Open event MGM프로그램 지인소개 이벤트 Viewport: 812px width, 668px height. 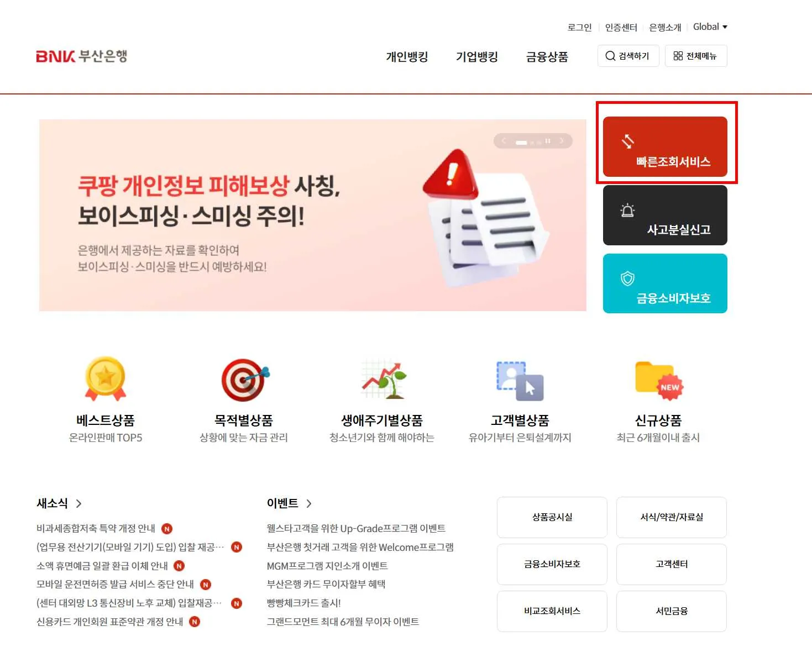pyautogui.click(x=327, y=566)
